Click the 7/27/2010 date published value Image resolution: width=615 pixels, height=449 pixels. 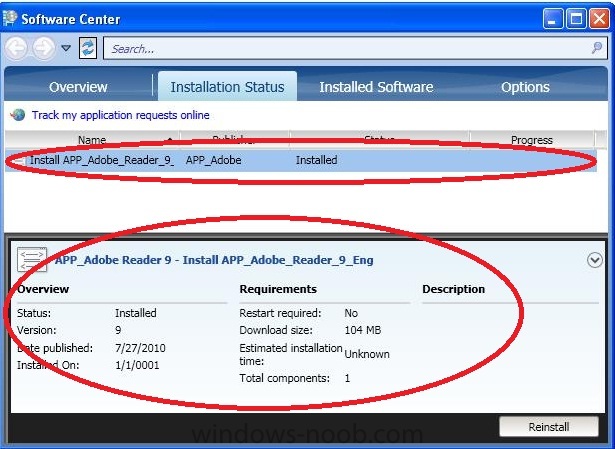coord(140,348)
